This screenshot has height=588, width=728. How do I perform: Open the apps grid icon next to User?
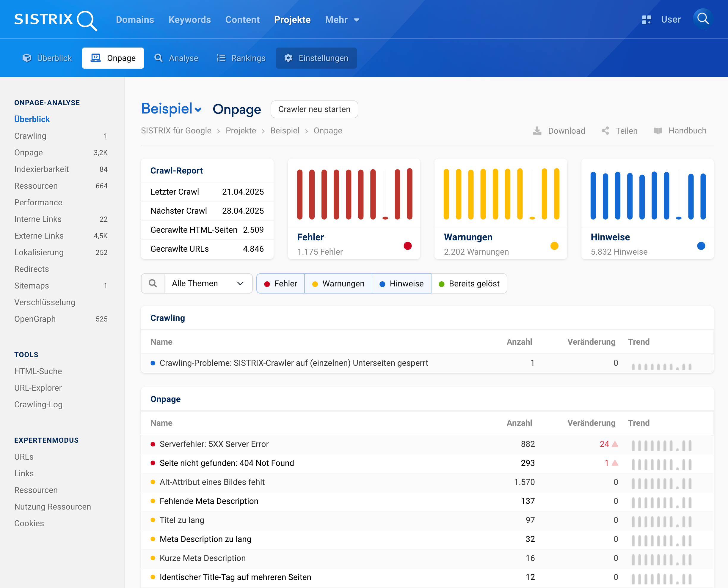(x=646, y=20)
